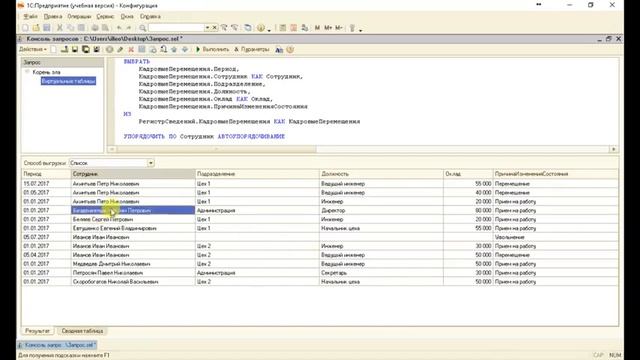
Task: Click the Print icon in main toolbar
Action: [95, 28]
